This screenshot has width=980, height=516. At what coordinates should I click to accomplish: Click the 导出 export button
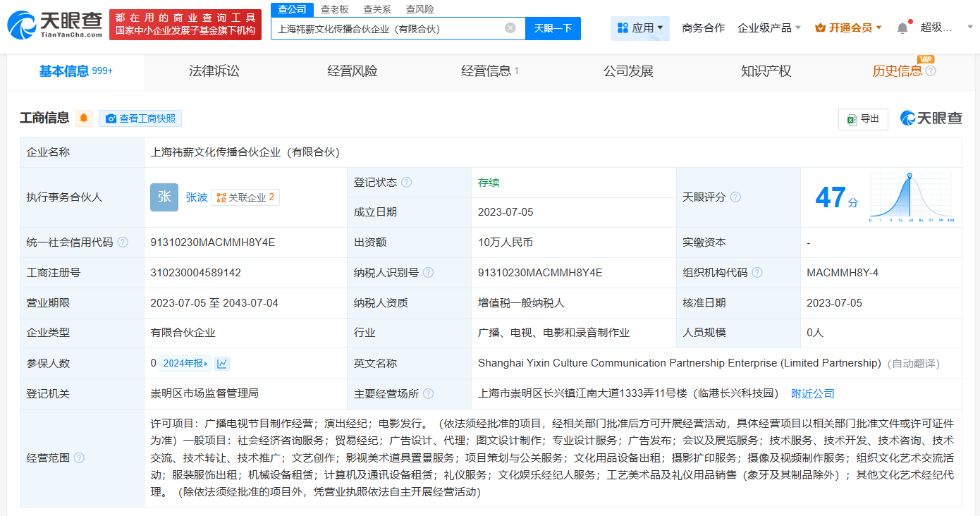[x=863, y=119]
